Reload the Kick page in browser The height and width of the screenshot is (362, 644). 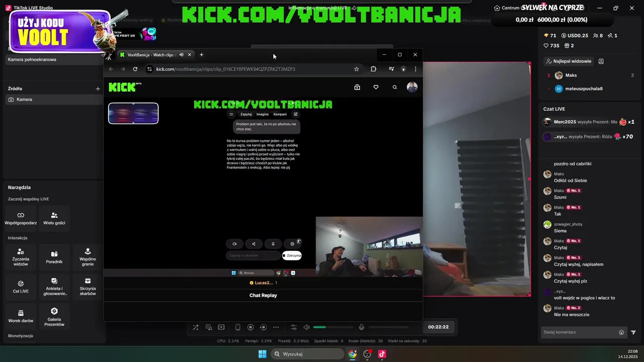click(x=135, y=69)
